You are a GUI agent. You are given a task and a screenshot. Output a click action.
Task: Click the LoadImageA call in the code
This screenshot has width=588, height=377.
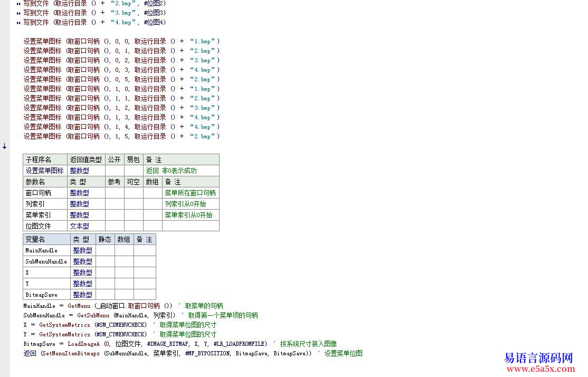tap(83, 344)
